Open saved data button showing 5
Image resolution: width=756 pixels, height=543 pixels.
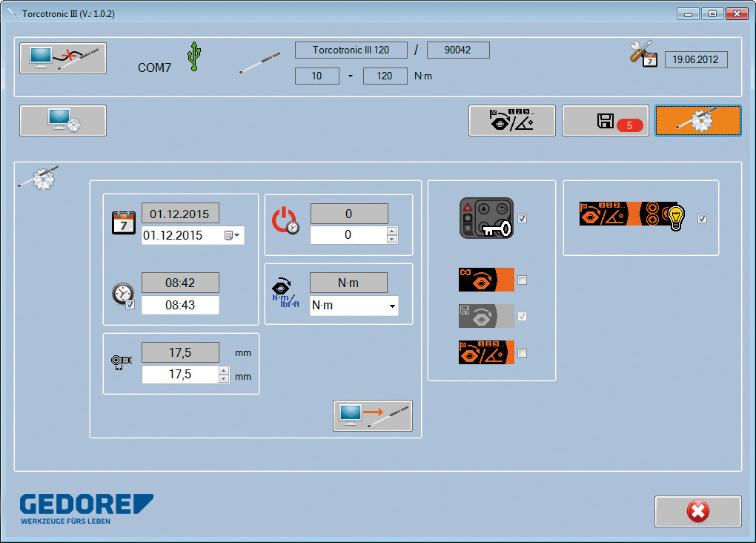pos(605,121)
